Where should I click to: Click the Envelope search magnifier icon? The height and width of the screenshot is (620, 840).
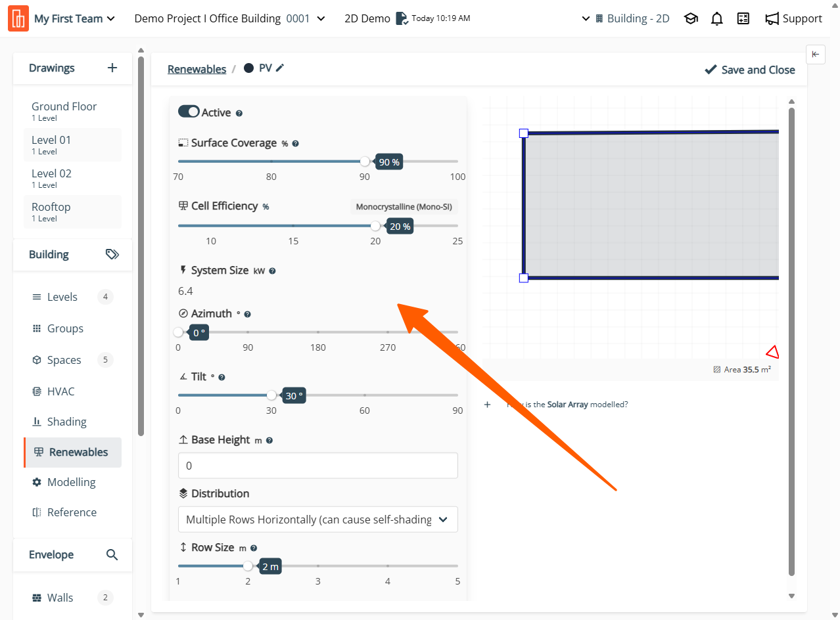click(x=112, y=555)
